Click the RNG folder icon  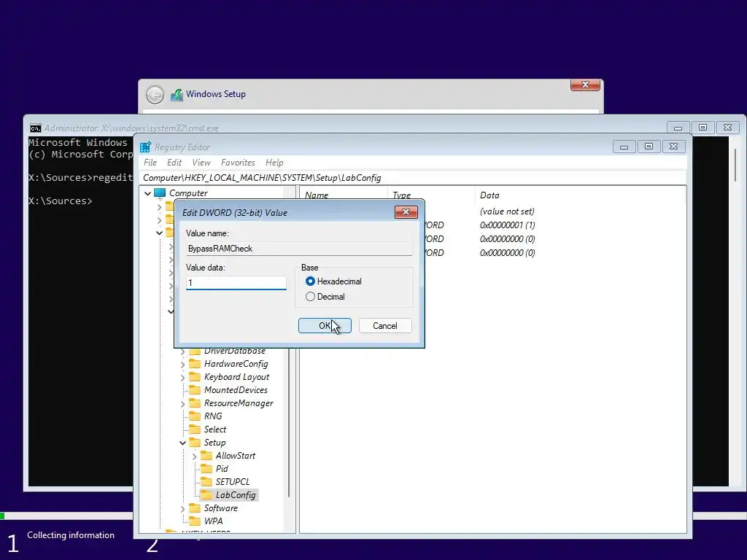tap(194, 416)
